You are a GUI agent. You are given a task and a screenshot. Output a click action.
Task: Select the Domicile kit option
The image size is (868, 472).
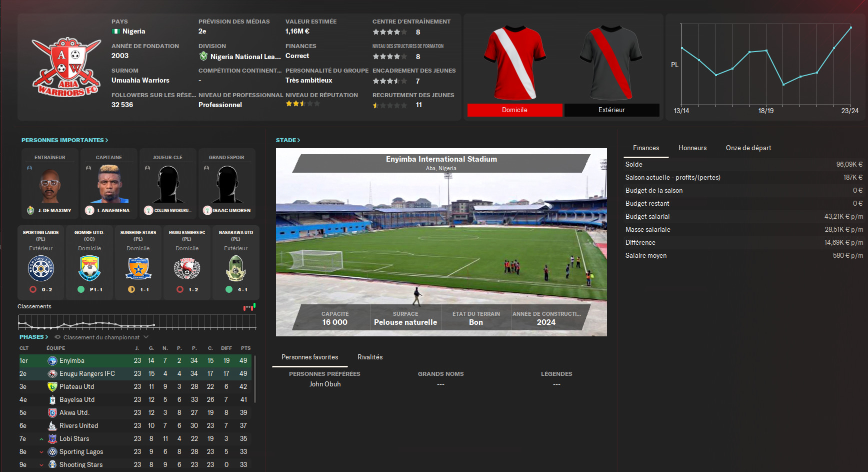(x=515, y=110)
